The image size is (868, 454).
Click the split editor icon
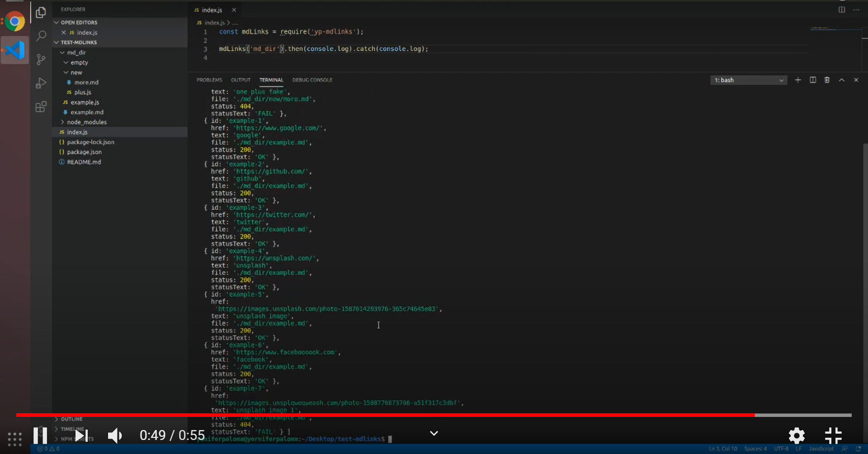[x=842, y=9]
